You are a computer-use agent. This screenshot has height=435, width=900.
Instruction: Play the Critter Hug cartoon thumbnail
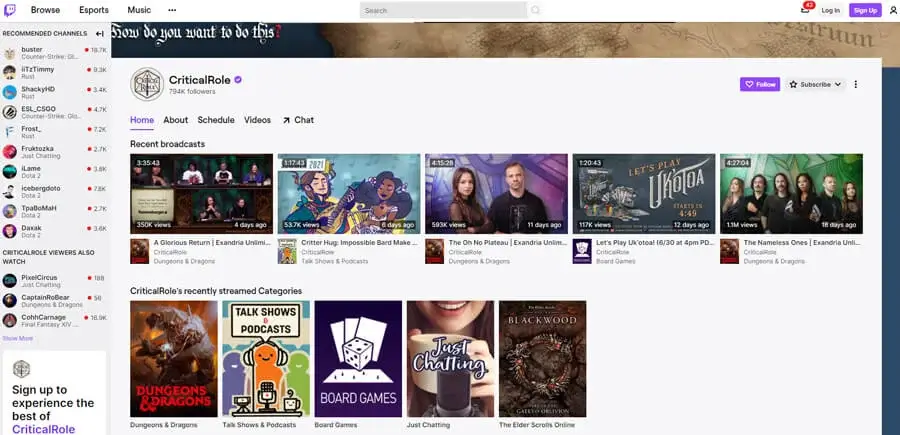349,193
